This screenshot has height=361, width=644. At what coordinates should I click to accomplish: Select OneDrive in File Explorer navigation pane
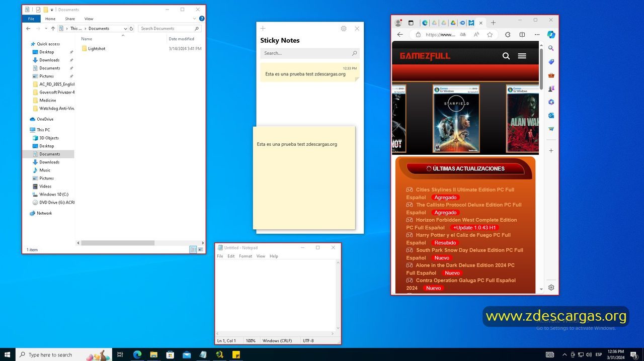point(45,119)
